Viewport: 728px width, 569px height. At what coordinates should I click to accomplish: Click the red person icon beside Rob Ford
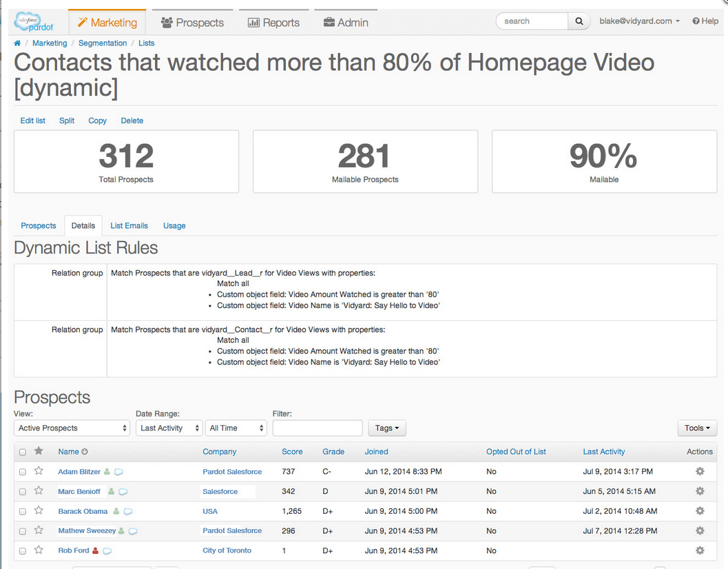coord(96,550)
